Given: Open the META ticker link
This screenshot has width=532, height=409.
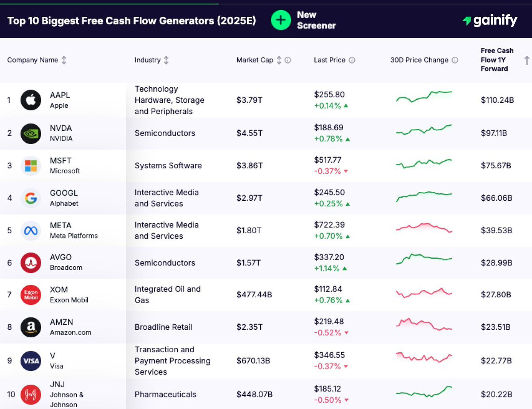Looking at the screenshot, I should point(60,225).
